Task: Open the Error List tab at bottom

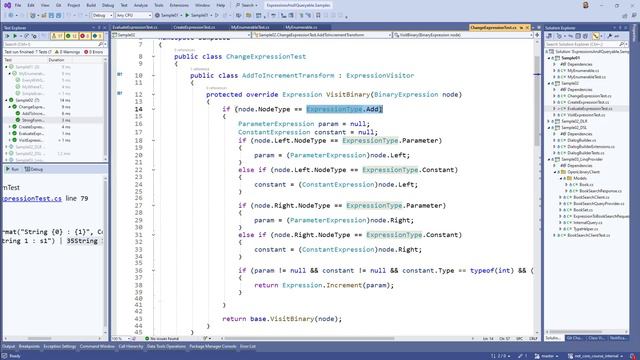Action: coord(248,347)
